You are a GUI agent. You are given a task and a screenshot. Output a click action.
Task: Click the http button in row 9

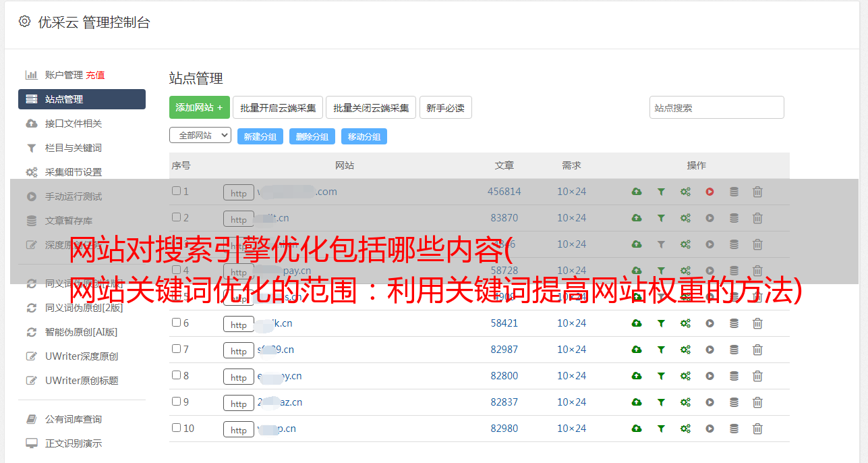(x=239, y=404)
